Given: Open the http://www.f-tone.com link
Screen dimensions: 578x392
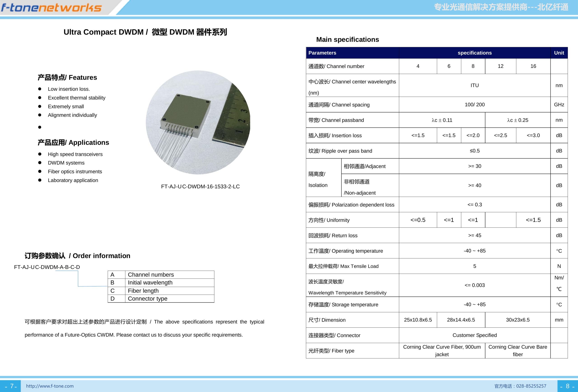Looking at the screenshot, I should pyautogui.click(x=50, y=386).
